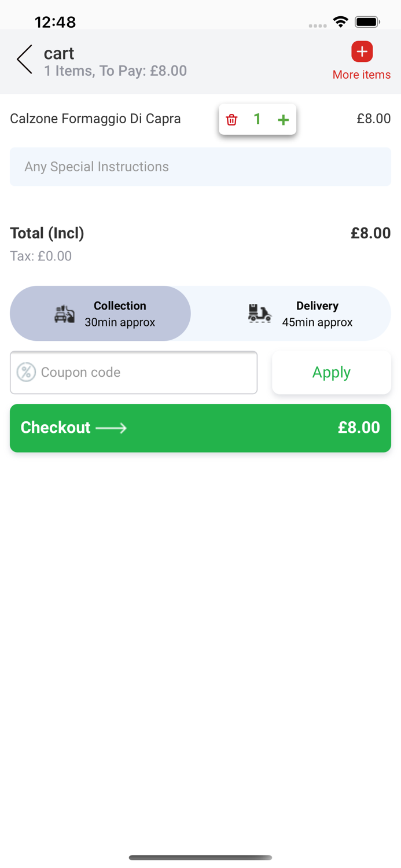Tap the quantity number in the stepper
401x868 pixels.
click(x=257, y=119)
